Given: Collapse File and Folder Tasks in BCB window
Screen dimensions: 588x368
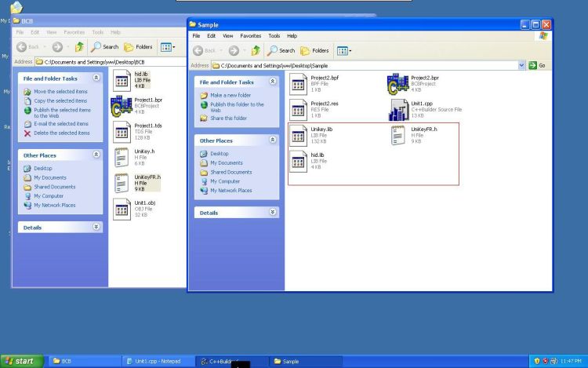Looking at the screenshot, I should (x=96, y=78).
